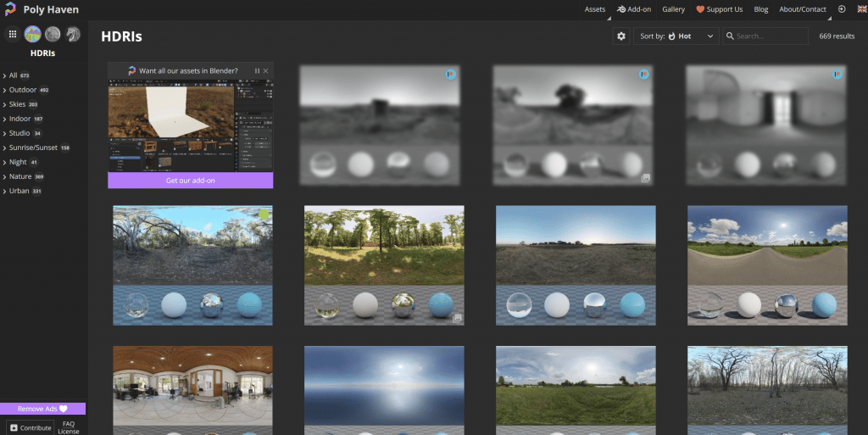The height and width of the screenshot is (435, 868).
Task: Open the UK flag language selector
Action: pyautogui.click(x=861, y=8)
